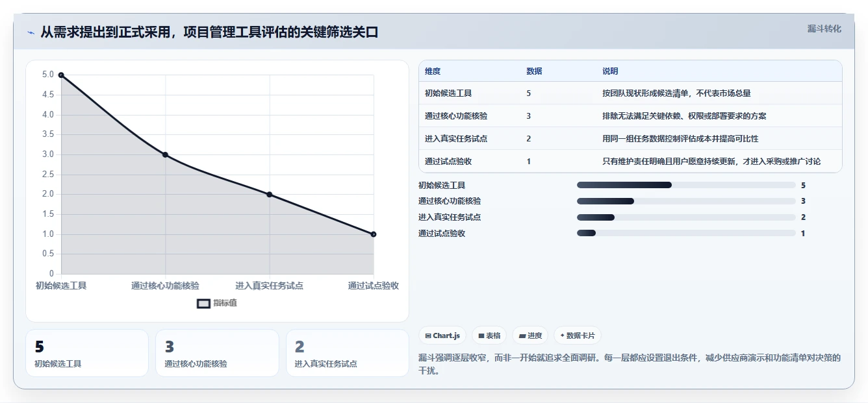
Task: Click the Chart.js tag
Action: 442,336
